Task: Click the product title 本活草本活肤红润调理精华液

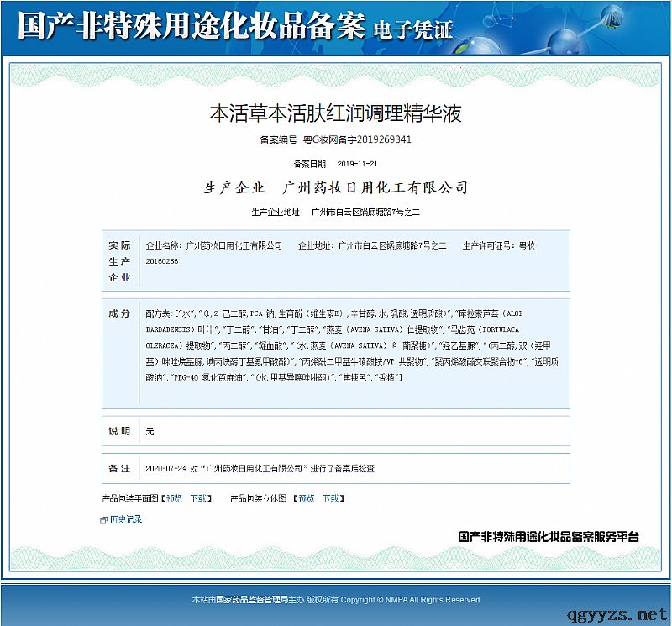Action: click(335, 113)
